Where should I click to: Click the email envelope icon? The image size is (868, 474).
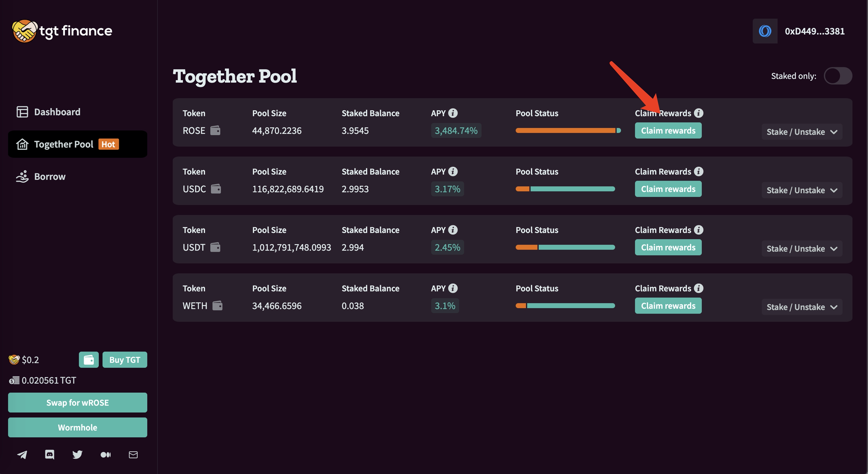coord(133,455)
